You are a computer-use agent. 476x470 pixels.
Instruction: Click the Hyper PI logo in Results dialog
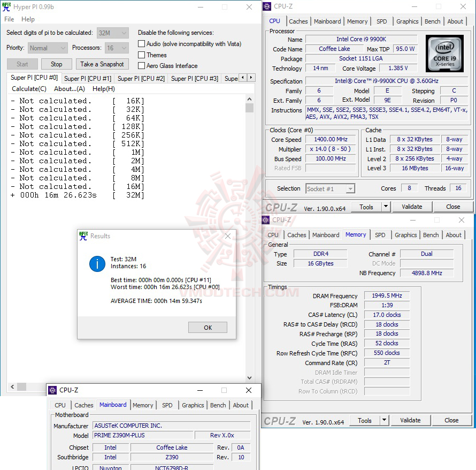[83, 235]
